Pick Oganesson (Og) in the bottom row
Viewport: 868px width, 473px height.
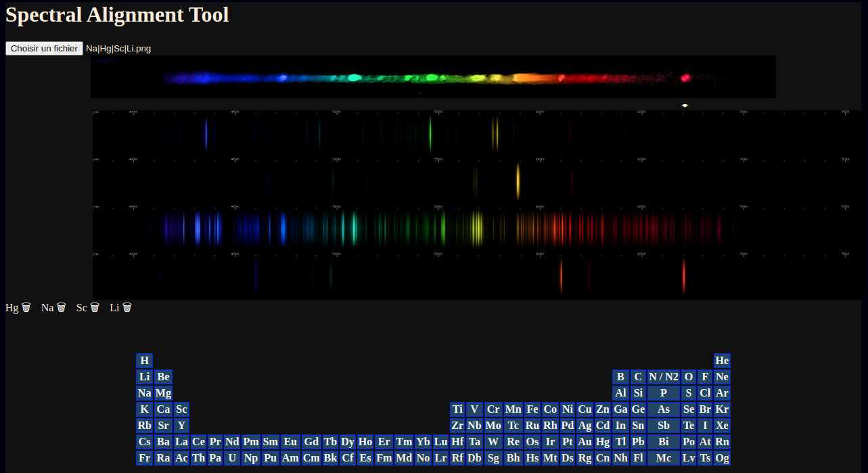coord(722,458)
